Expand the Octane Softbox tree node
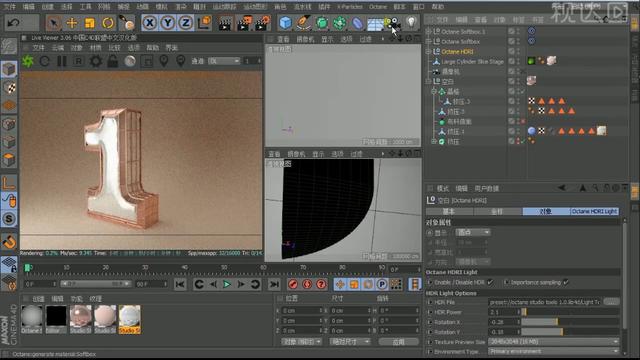640x360 pixels. click(x=428, y=41)
